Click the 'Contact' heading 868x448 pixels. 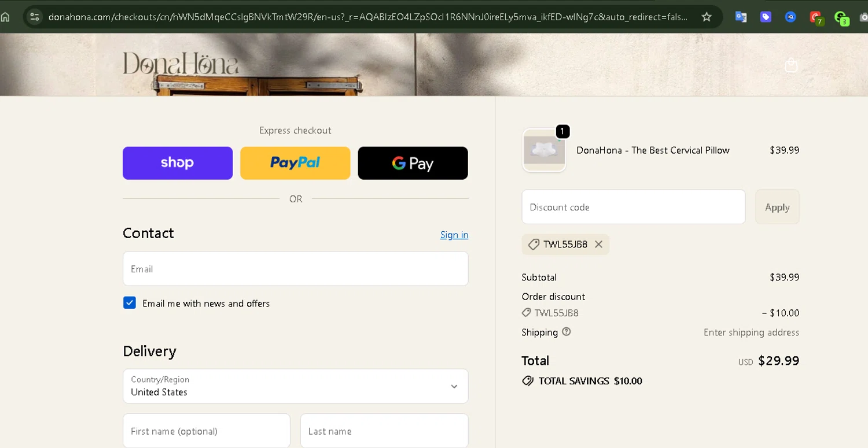[148, 233]
